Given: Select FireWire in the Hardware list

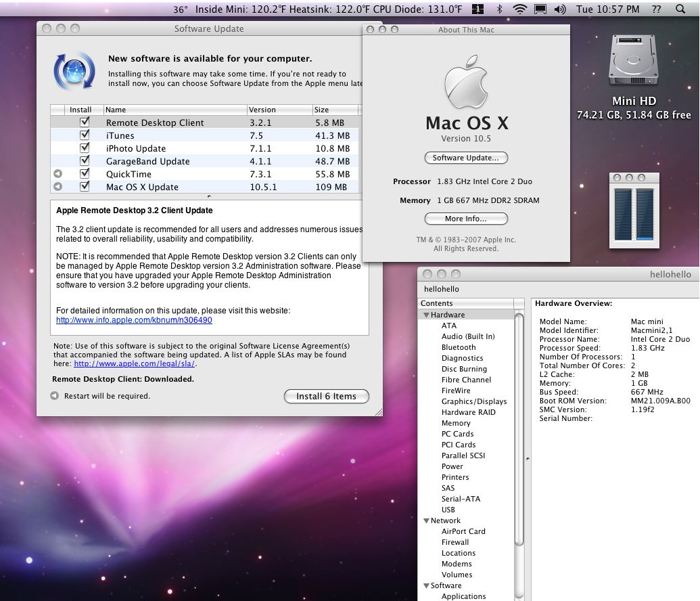Looking at the screenshot, I should coord(456,391).
